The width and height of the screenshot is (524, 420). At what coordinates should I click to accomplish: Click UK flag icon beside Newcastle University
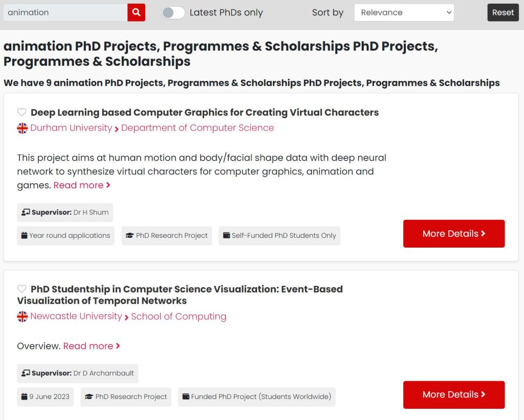coord(23,317)
